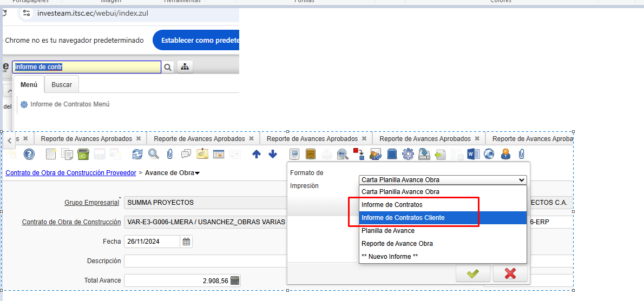Open the Fecha calendar picker

pyautogui.click(x=186, y=242)
